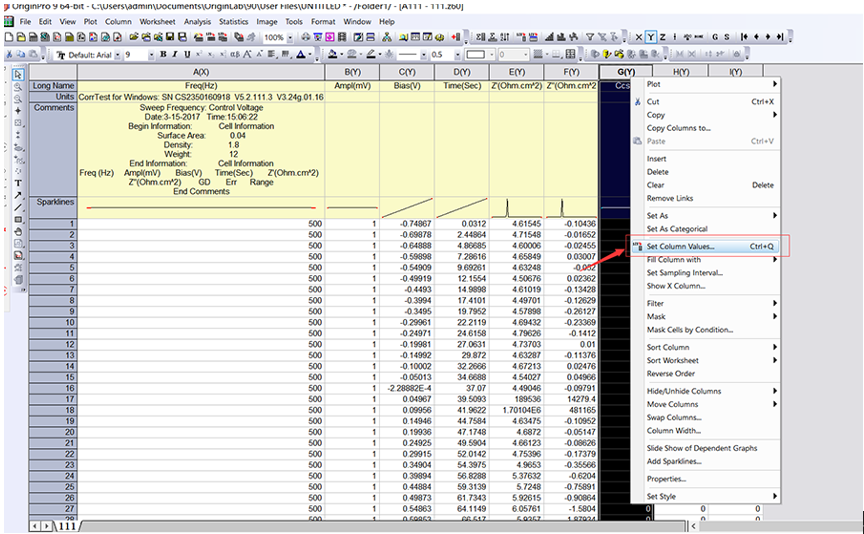Expand the Sort Column submenu
The height and width of the screenshot is (534, 864).
click(x=705, y=347)
